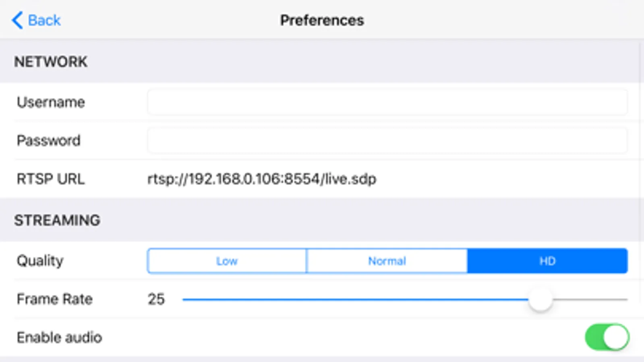Screen dimensions: 644x362
Task: Click the NETWORK section header
Action: (51, 62)
